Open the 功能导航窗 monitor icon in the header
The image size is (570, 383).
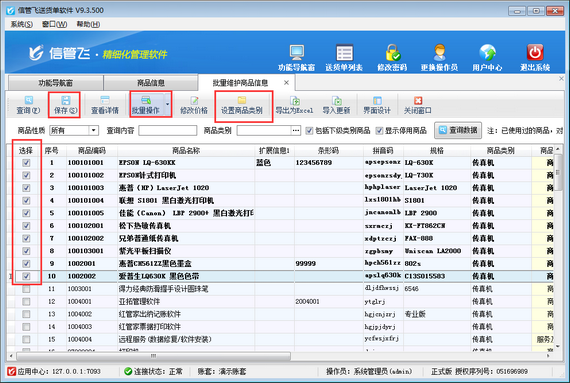[297, 53]
